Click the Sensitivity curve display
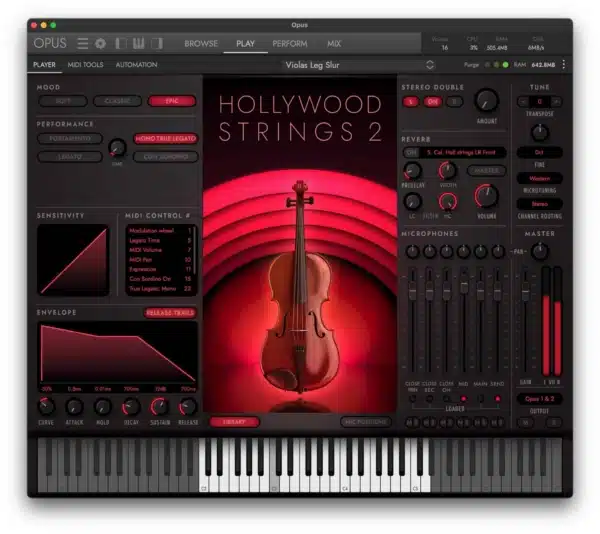600x534 pixels. 73,260
